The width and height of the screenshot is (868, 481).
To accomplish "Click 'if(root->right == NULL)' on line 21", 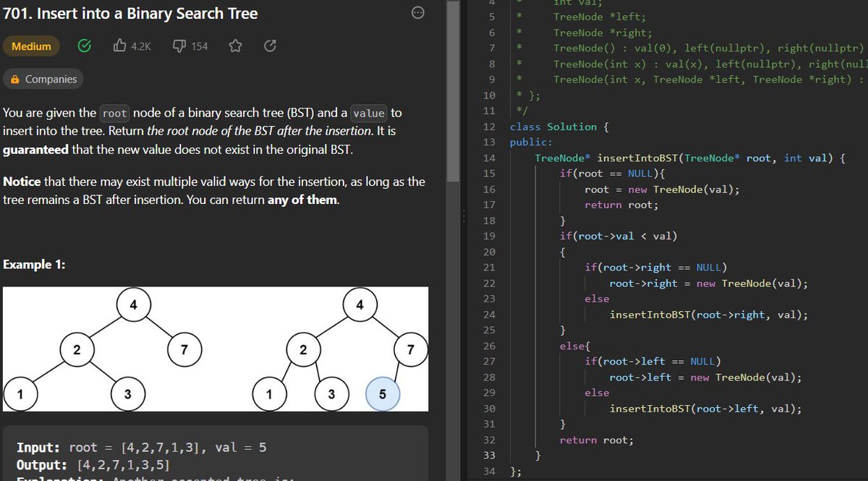I will (x=656, y=268).
